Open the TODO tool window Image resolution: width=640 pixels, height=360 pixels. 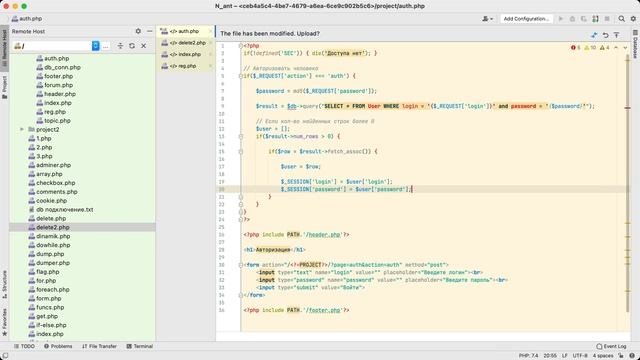(24, 346)
